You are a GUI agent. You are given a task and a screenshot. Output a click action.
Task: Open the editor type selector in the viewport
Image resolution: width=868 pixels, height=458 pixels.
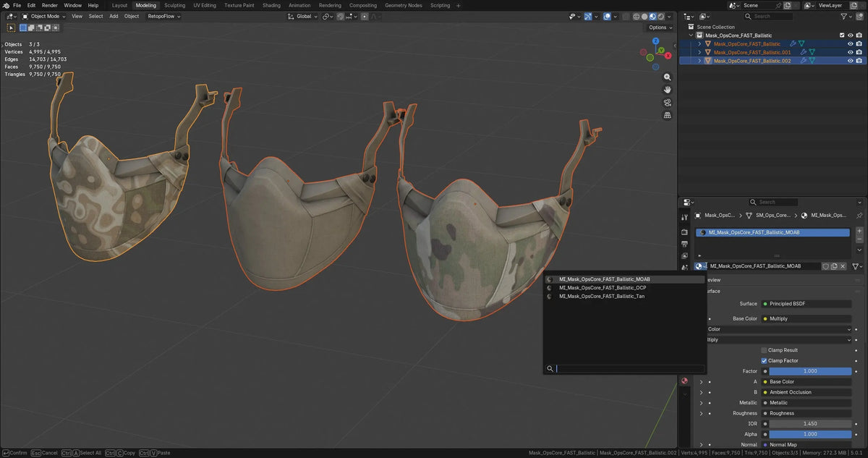click(x=10, y=16)
